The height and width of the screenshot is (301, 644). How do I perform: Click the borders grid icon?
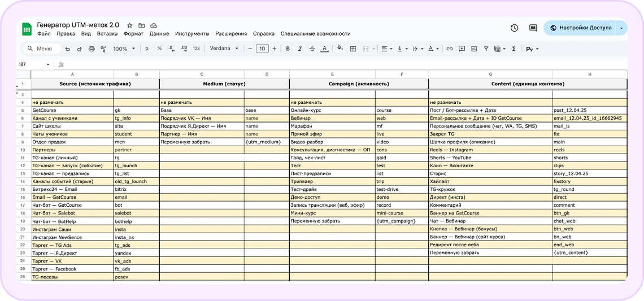(x=353, y=49)
